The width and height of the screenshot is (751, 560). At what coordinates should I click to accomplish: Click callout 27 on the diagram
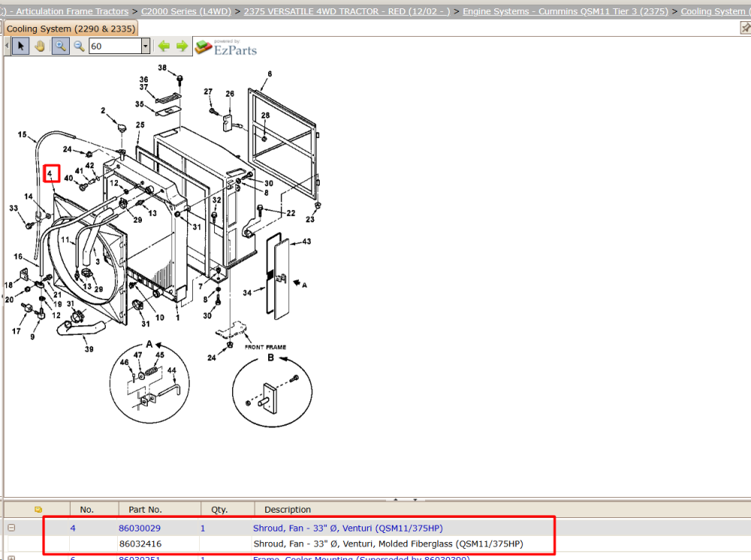pyautogui.click(x=208, y=92)
